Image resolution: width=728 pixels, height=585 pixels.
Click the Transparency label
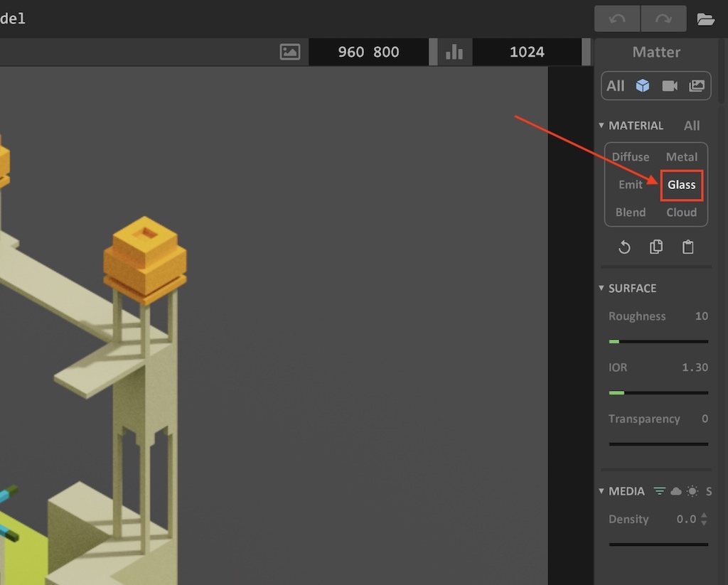click(x=644, y=419)
